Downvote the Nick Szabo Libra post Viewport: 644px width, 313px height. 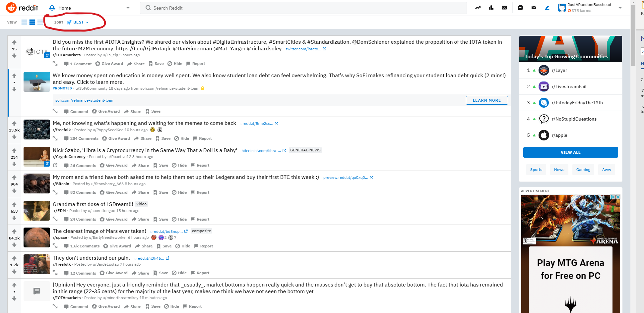(x=14, y=164)
